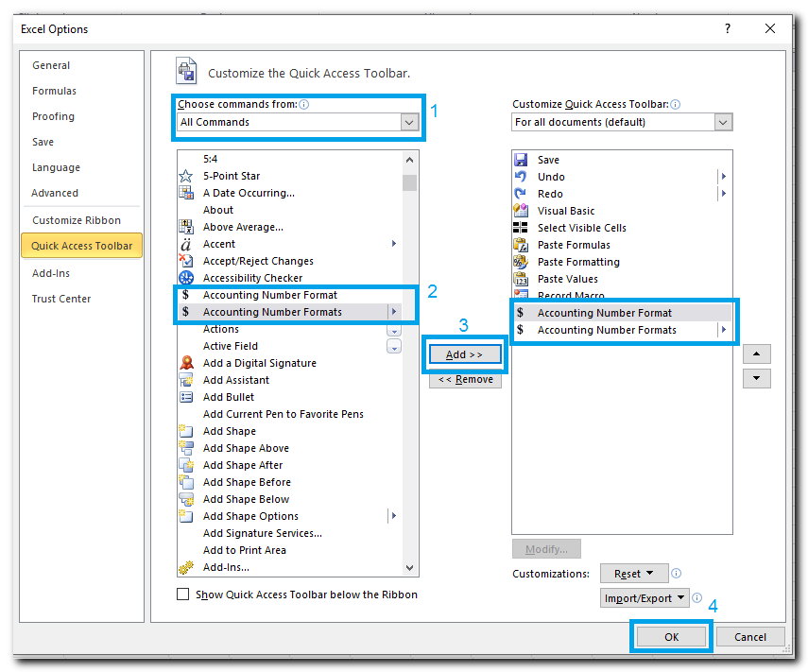
Task: Select the Save icon in right list
Action: (520, 160)
